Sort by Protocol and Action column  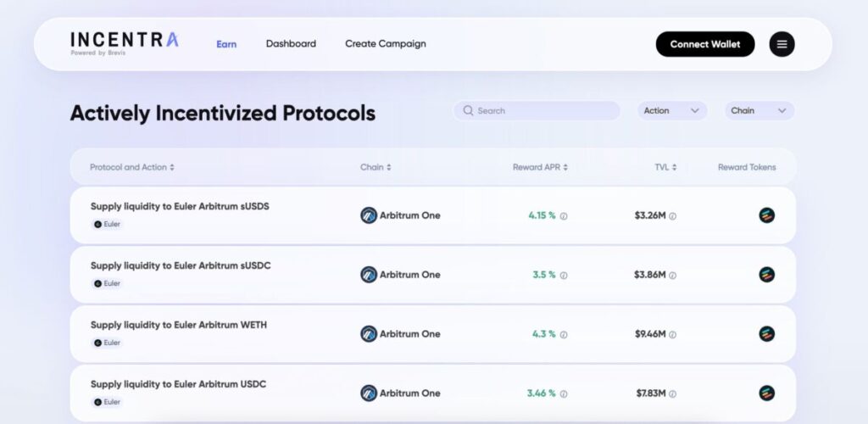(131, 167)
